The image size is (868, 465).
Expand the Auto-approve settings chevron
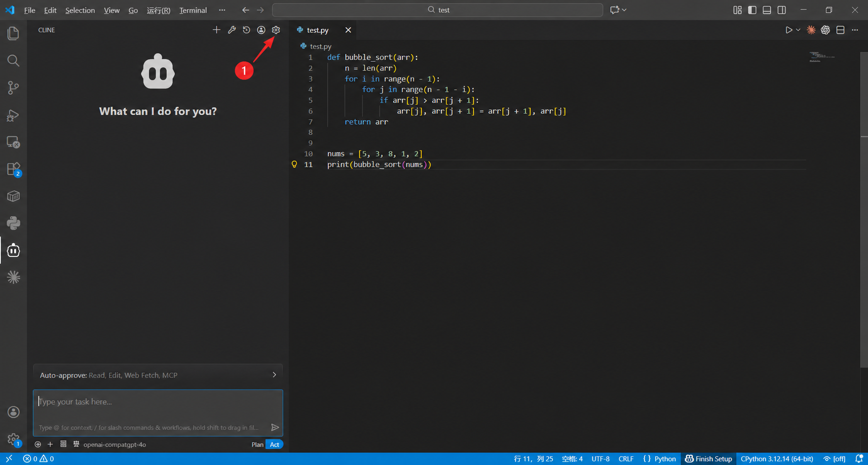(274, 375)
